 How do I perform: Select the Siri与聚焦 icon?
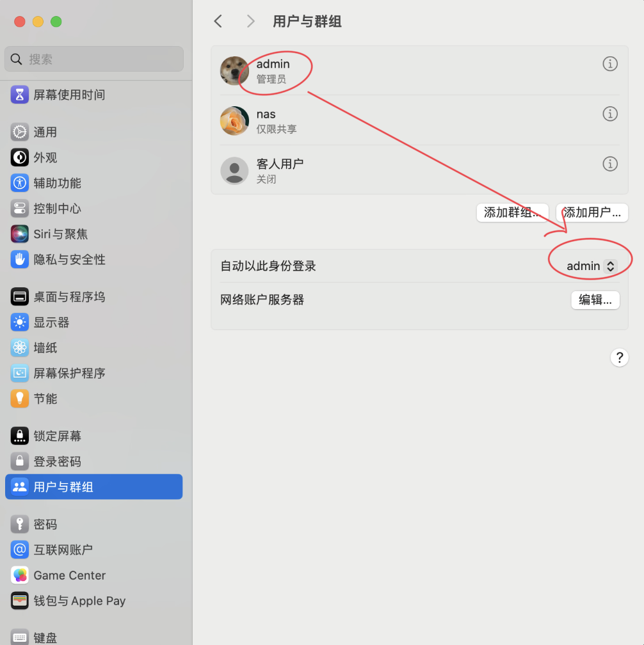click(19, 234)
